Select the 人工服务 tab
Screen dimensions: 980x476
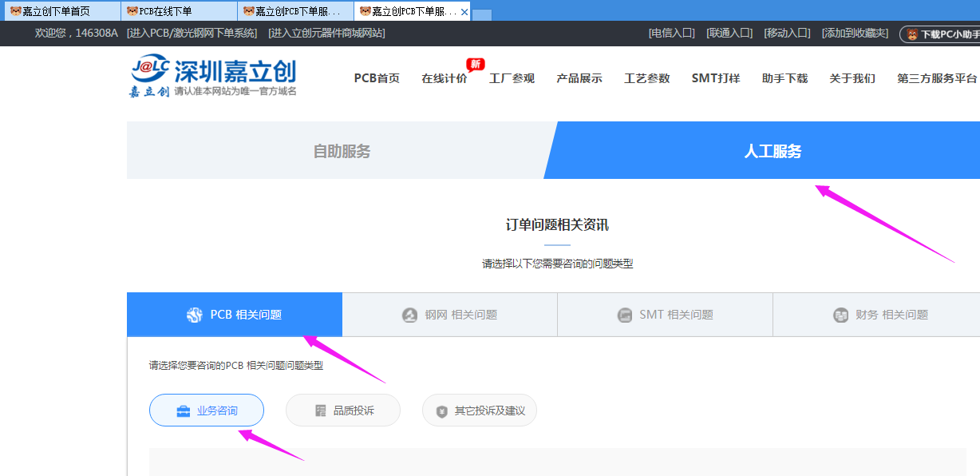tap(773, 151)
